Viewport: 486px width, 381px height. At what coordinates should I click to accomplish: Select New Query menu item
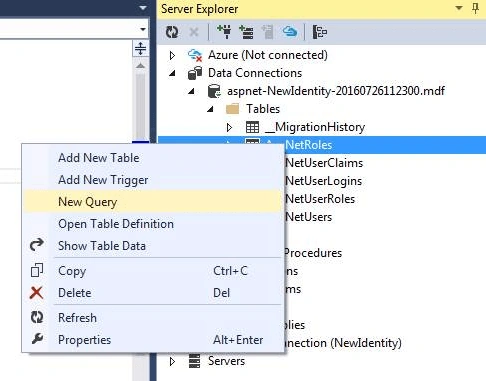point(153,202)
